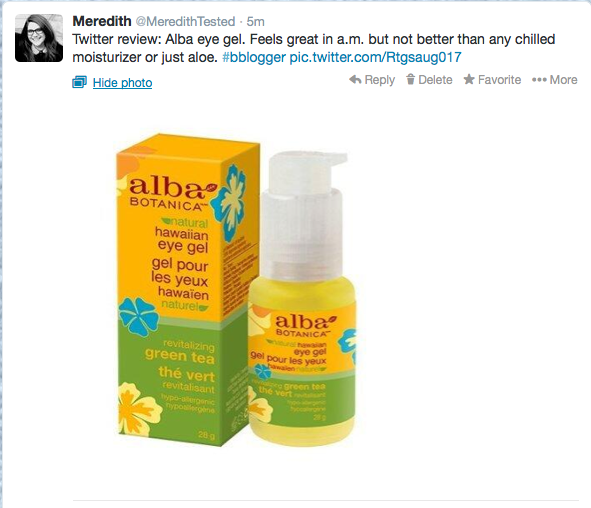Click the Meredith display name

pyautogui.click(x=102, y=21)
